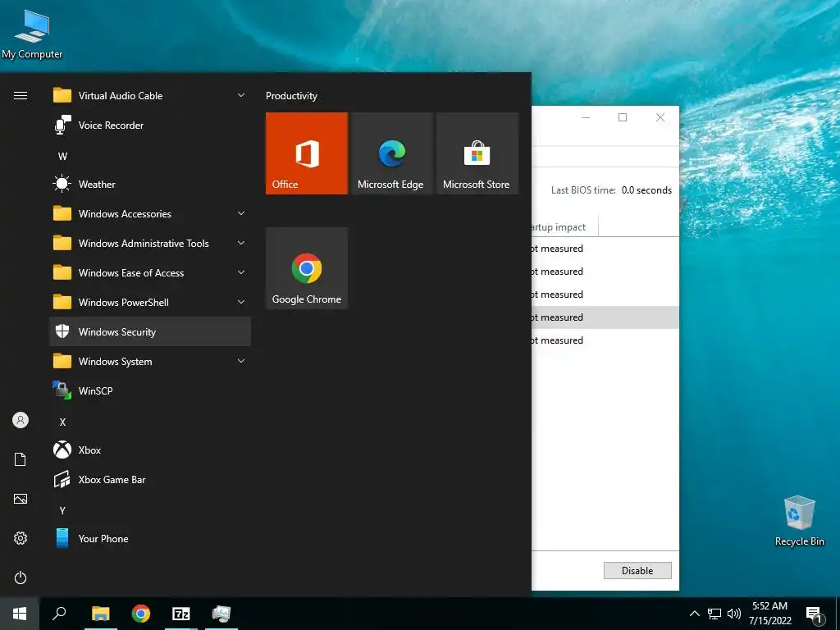Image resolution: width=840 pixels, height=630 pixels.
Task: Maximize the Task Manager window
Action: coord(623,117)
